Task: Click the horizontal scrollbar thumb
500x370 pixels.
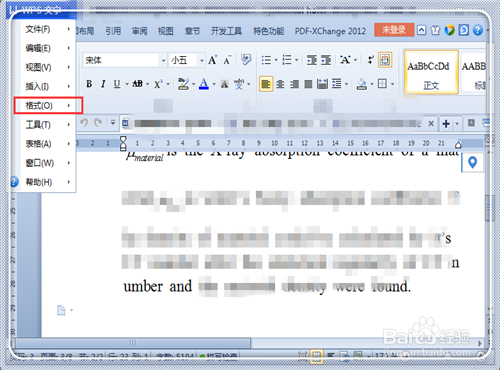Action: [x=133, y=343]
